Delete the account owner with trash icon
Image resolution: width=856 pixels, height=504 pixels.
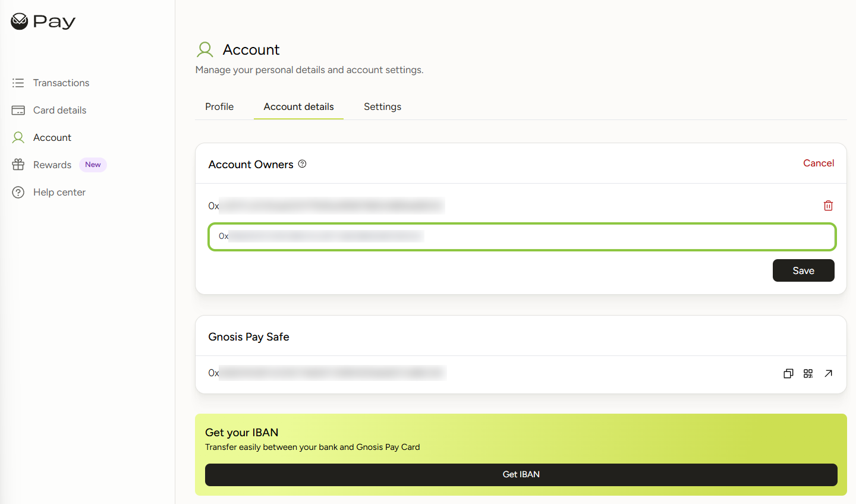(x=828, y=206)
